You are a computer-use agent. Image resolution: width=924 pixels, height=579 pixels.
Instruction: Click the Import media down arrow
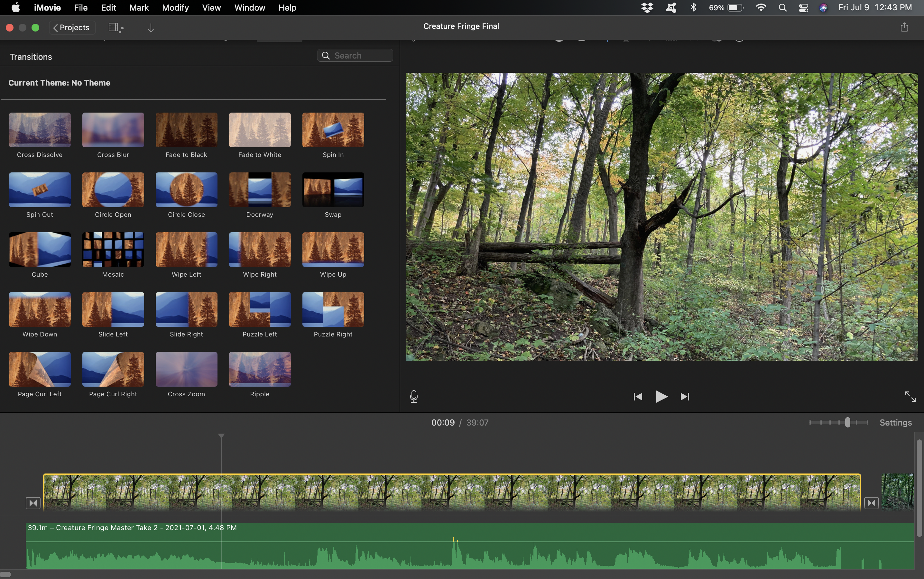pyautogui.click(x=151, y=28)
